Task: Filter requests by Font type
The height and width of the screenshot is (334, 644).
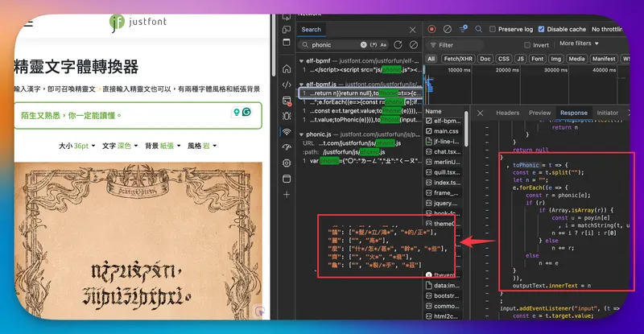Action: (x=537, y=59)
